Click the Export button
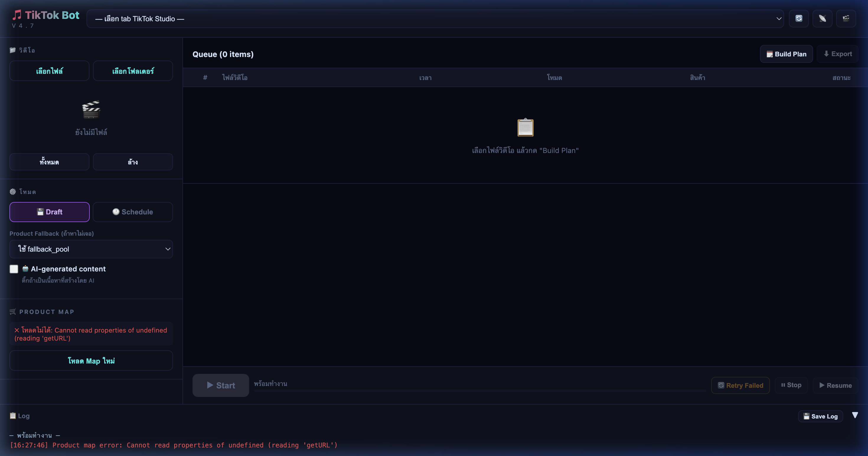The width and height of the screenshot is (868, 456). tap(838, 54)
